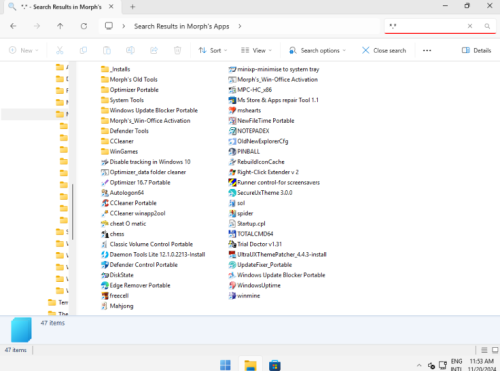Select the winmine game icon
500x371 pixels.
[x=232, y=296]
